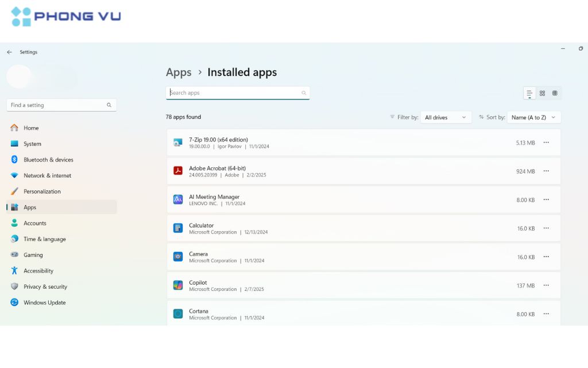Click the '137 MB' size value

[x=526, y=286]
